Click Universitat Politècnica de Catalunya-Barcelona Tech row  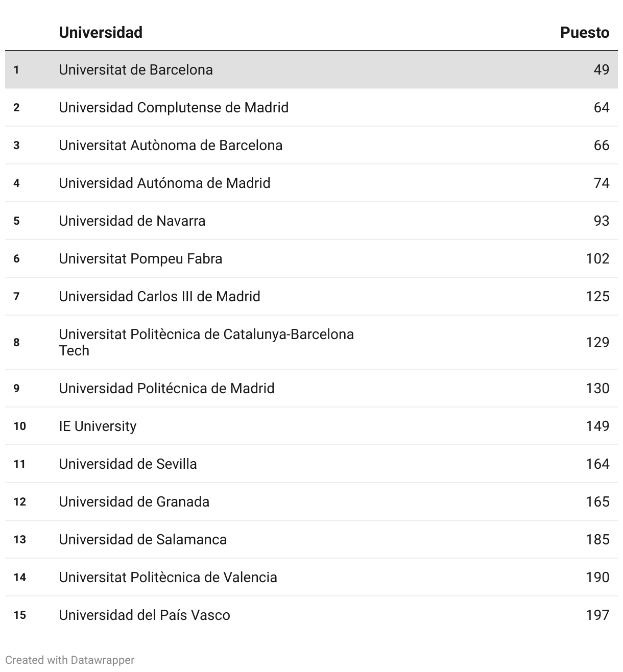coord(311,343)
